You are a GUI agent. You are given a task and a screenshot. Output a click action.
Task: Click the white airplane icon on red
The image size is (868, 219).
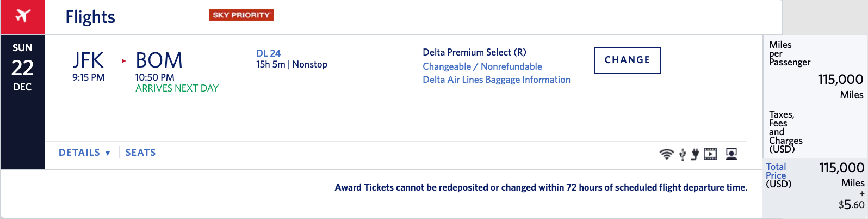pyautogui.click(x=22, y=16)
